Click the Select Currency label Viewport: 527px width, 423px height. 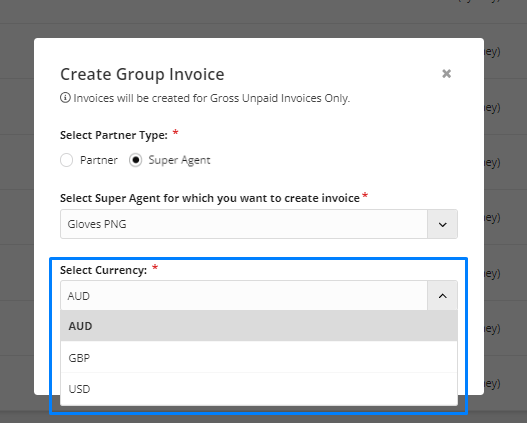[x=104, y=270]
